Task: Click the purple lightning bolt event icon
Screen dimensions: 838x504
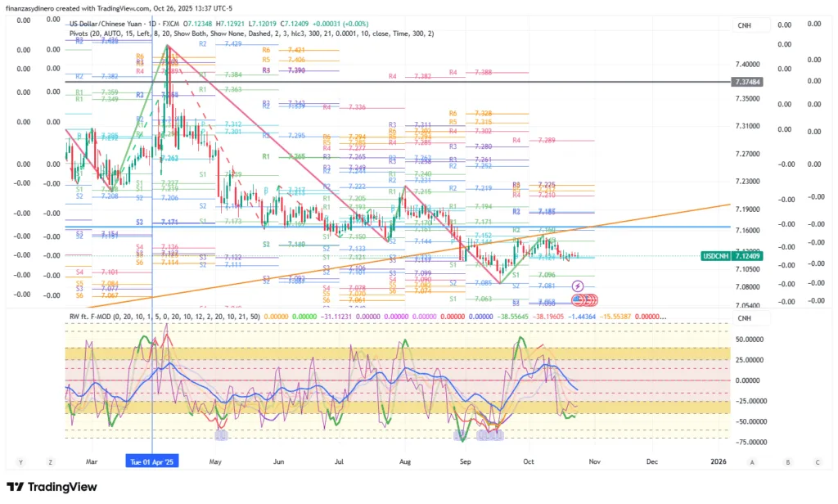Action: pos(578,286)
